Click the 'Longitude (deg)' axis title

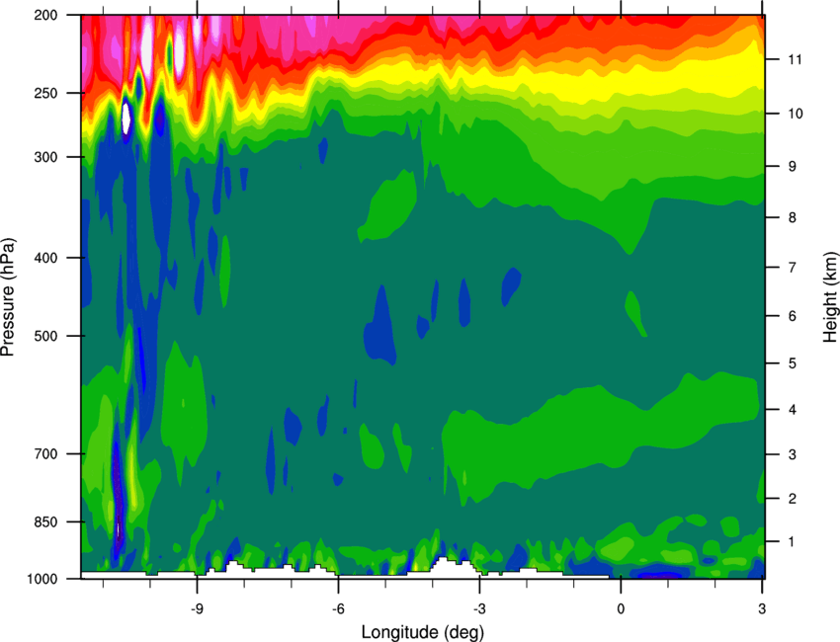click(423, 632)
